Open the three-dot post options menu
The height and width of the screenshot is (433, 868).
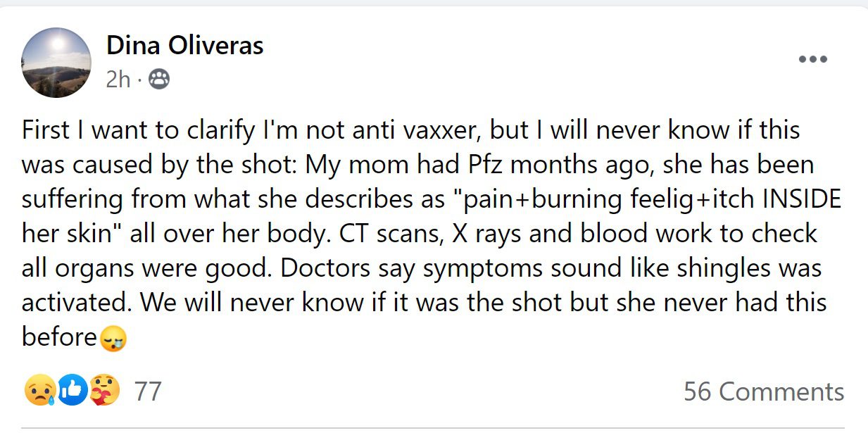[813, 60]
